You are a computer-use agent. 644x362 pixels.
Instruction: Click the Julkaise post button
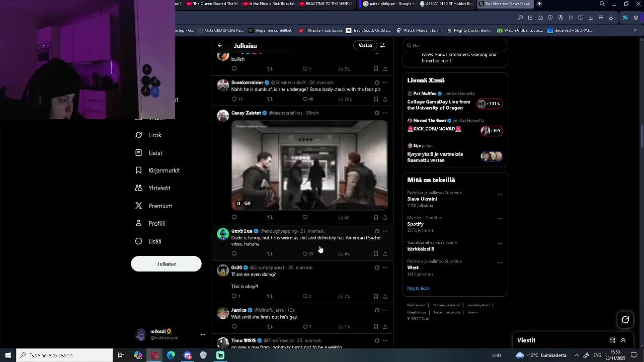[x=166, y=264]
